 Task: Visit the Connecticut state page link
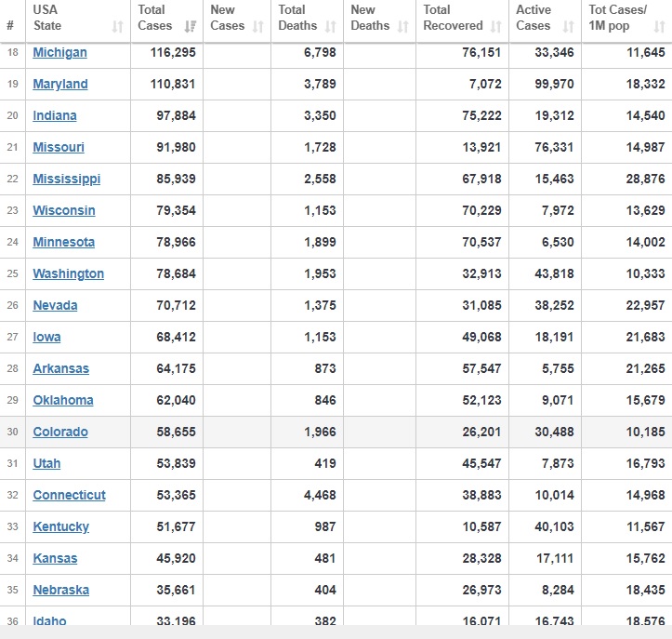pos(69,495)
